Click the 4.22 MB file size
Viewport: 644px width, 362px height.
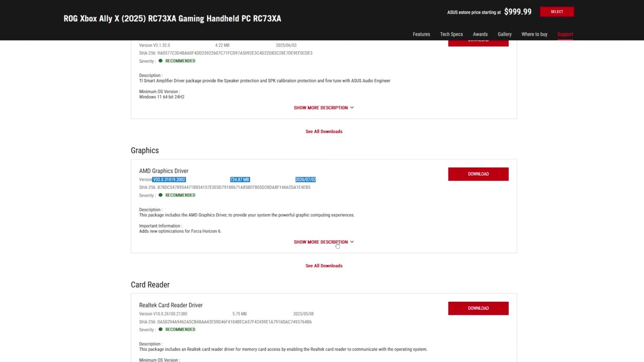coord(222,45)
